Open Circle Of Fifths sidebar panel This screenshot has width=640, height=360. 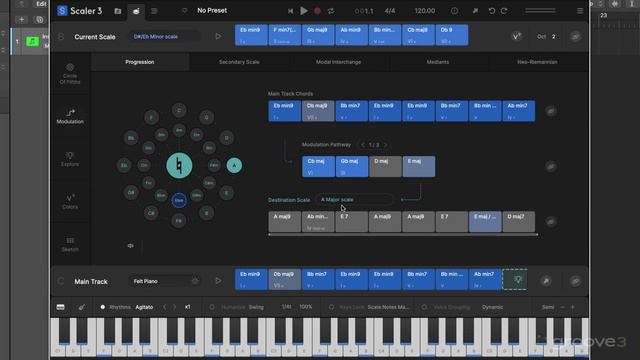(x=70, y=74)
